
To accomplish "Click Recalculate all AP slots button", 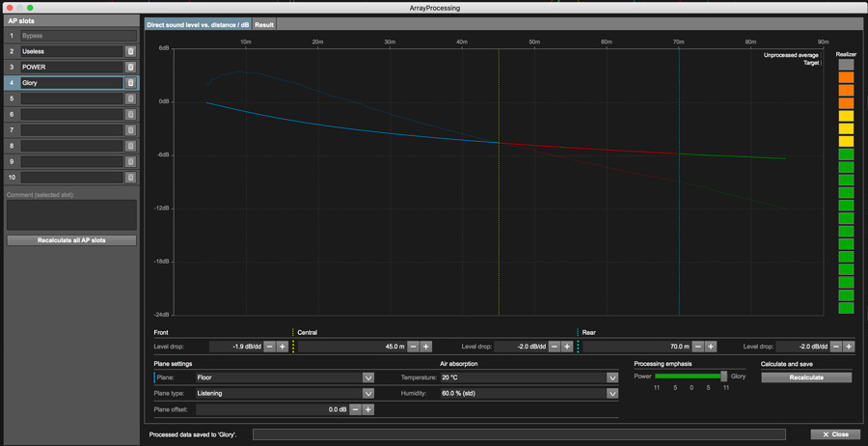I will coord(71,240).
